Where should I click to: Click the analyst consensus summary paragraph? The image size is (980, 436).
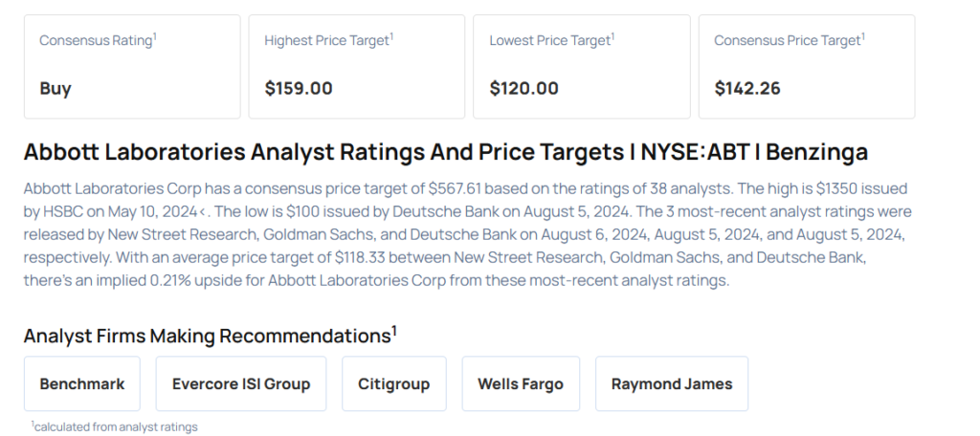tap(467, 232)
